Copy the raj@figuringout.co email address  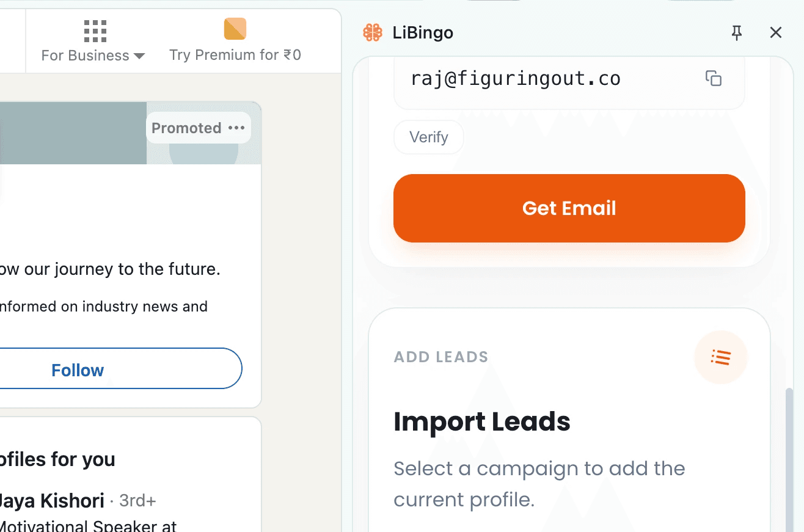coord(714,78)
